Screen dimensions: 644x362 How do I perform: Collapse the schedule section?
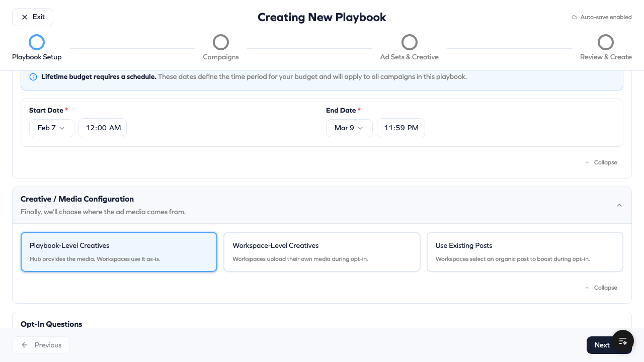[601, 162]
